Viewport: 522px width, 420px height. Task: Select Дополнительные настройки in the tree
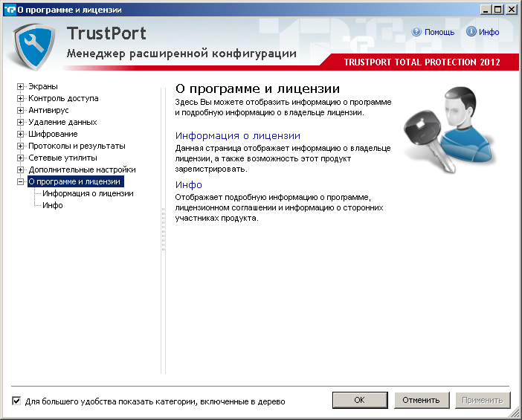tap(82, 169)
